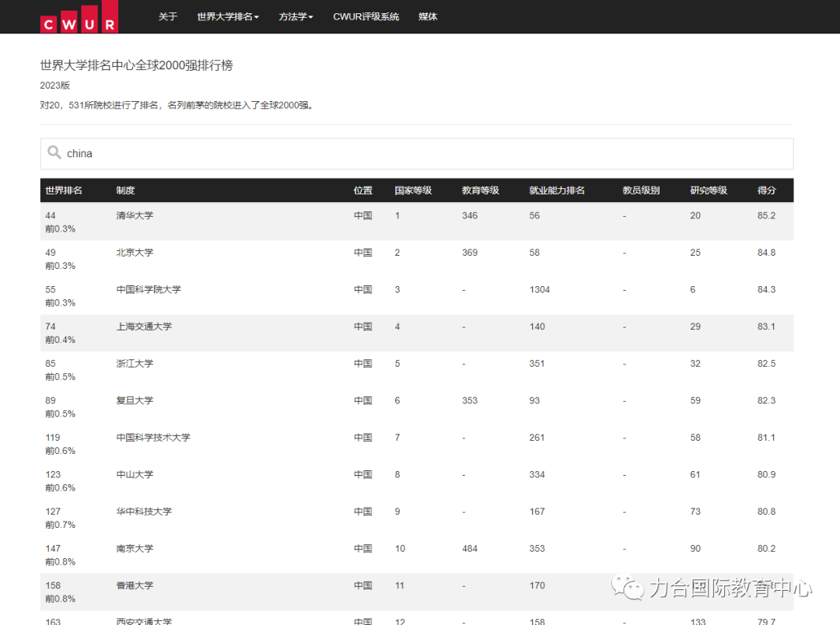The width and height of the screenshot is (840, 625).
Task: Click the 研究等级 column header
Action: point(709,190)
